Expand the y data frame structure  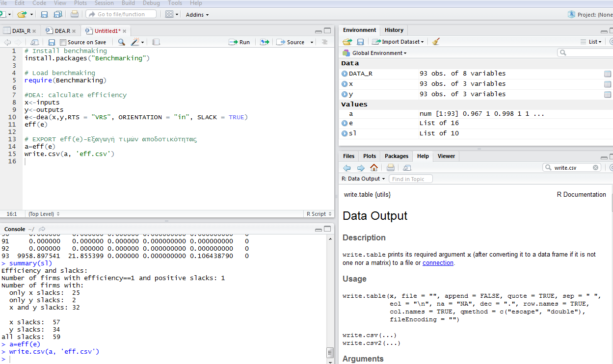point(345,94)
